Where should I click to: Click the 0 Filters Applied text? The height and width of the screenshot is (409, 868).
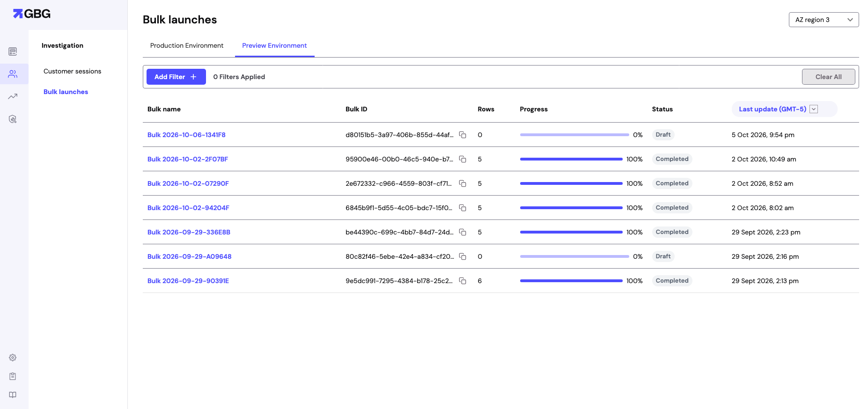(239, 77)
